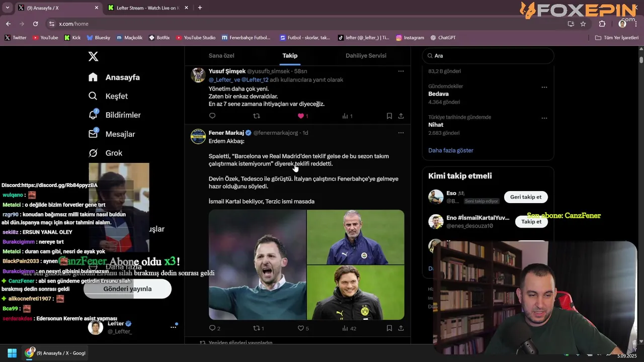Go to Anasayfa in sidebar

(x=114, y=77)
